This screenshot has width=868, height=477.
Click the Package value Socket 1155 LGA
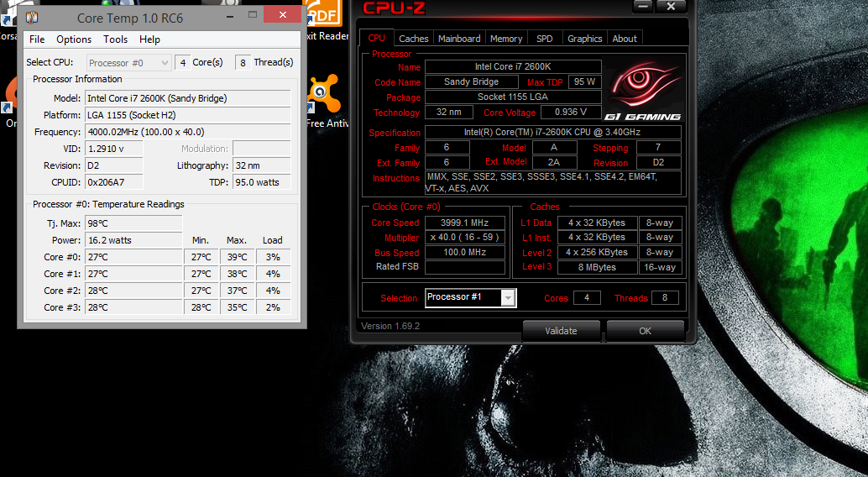[x=513, y=97]
